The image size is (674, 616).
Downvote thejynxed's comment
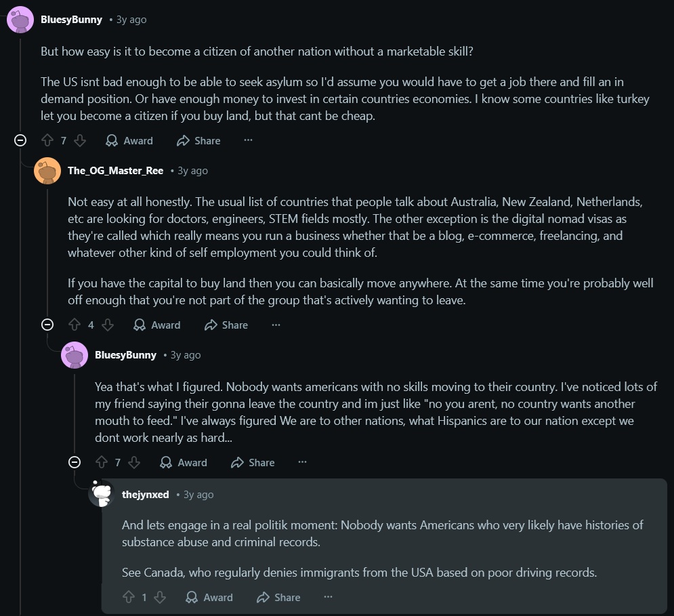tap(160, 597)
